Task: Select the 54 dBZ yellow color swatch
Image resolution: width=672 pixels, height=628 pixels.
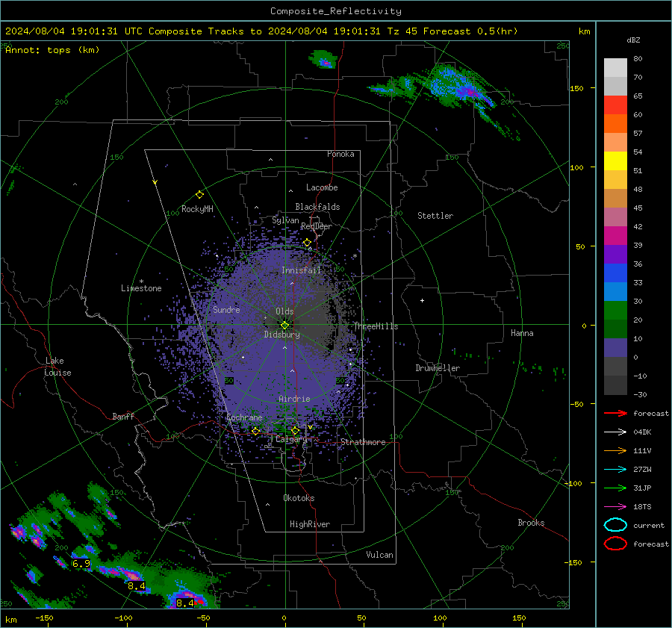Action: click(x=615, y=161)
